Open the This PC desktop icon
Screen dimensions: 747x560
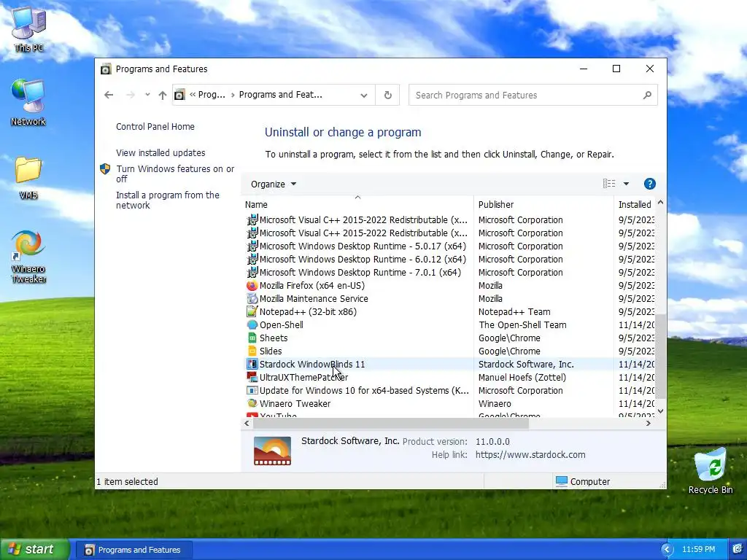[28, 28]
